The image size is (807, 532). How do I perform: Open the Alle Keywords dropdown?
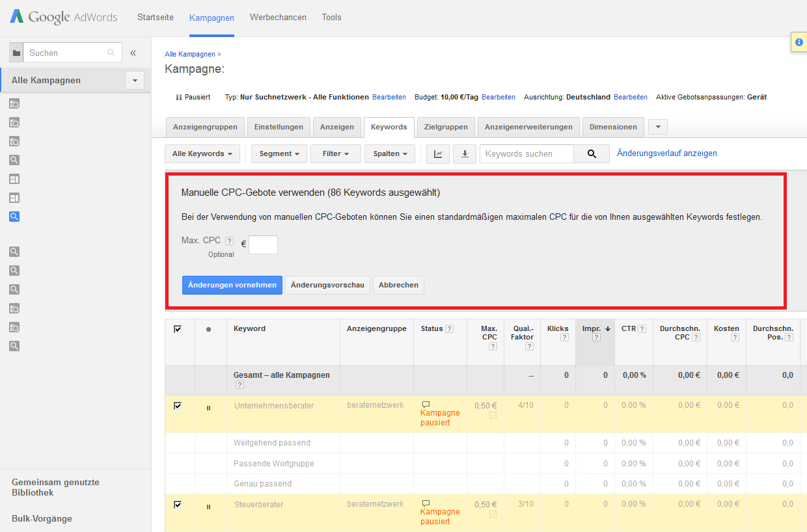pos(202,154)
